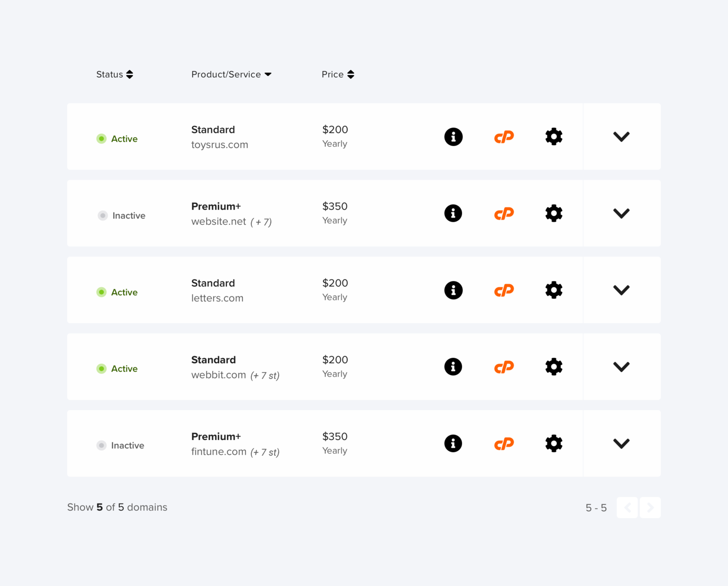Launch cPanel for website.net

504,213
